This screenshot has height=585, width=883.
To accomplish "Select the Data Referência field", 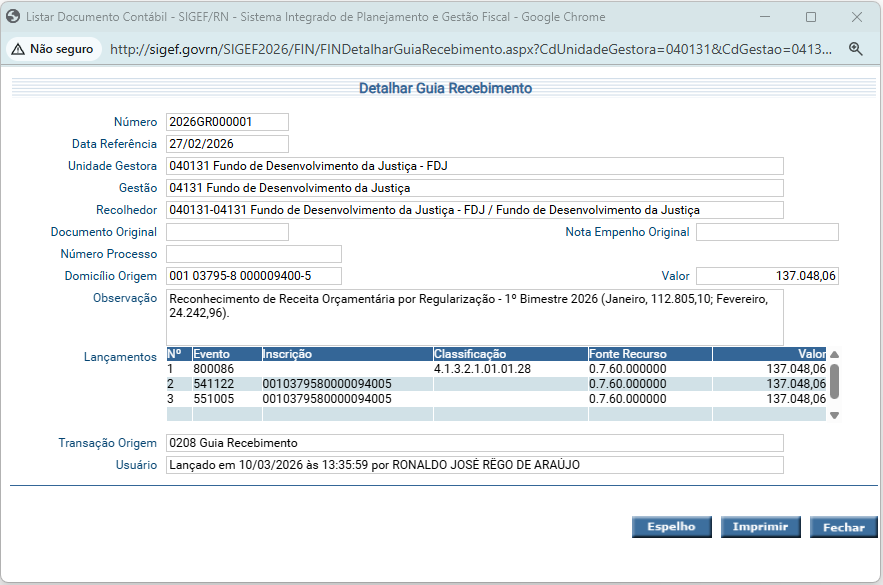I will tap(227, 144).
